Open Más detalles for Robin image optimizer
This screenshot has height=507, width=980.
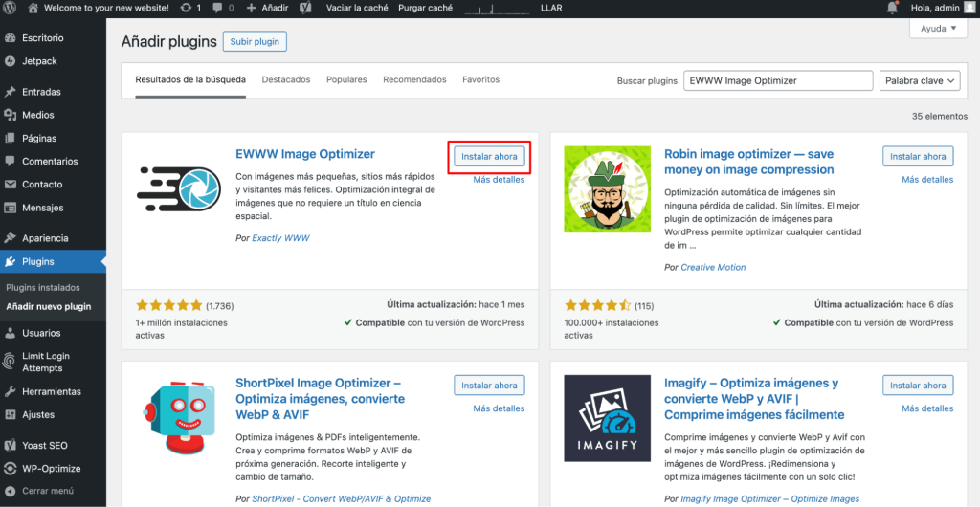[927, 180]
